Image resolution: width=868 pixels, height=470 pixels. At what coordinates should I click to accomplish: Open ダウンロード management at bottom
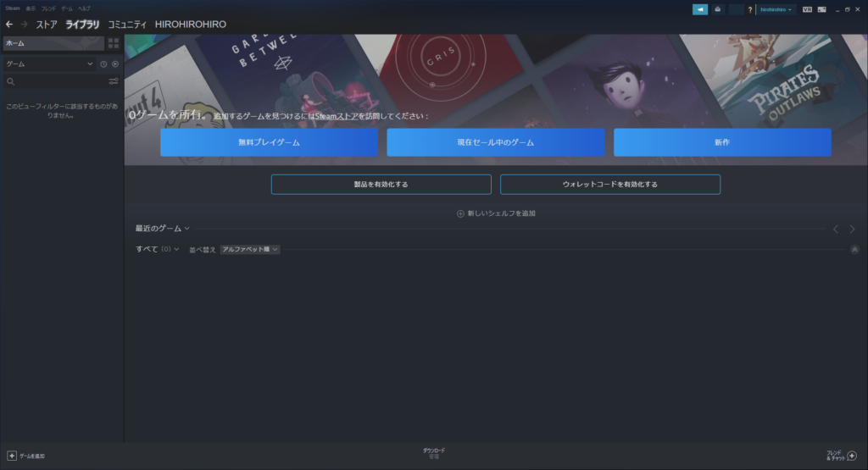(434, 453)
